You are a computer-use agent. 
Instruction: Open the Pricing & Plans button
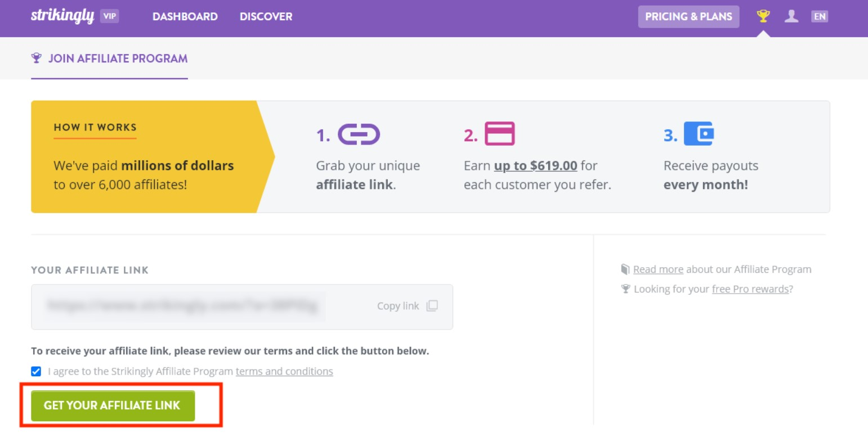point(688,17)
